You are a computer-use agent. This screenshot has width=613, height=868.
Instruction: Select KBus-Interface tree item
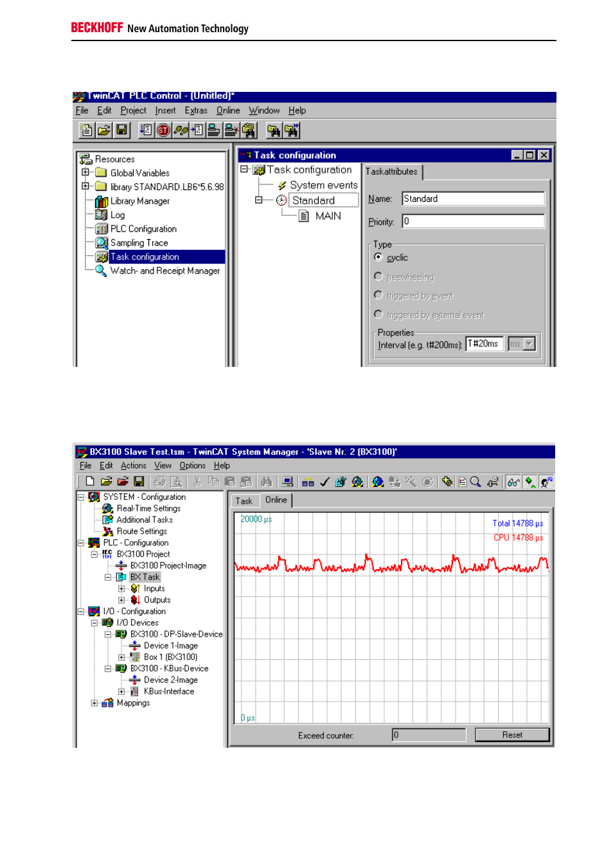[x=169, y=691]
